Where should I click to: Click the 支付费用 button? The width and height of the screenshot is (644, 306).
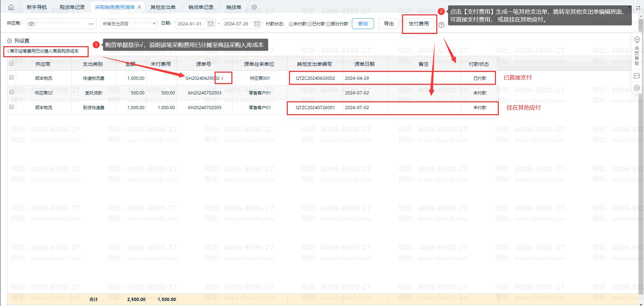[x=418, y=24]
